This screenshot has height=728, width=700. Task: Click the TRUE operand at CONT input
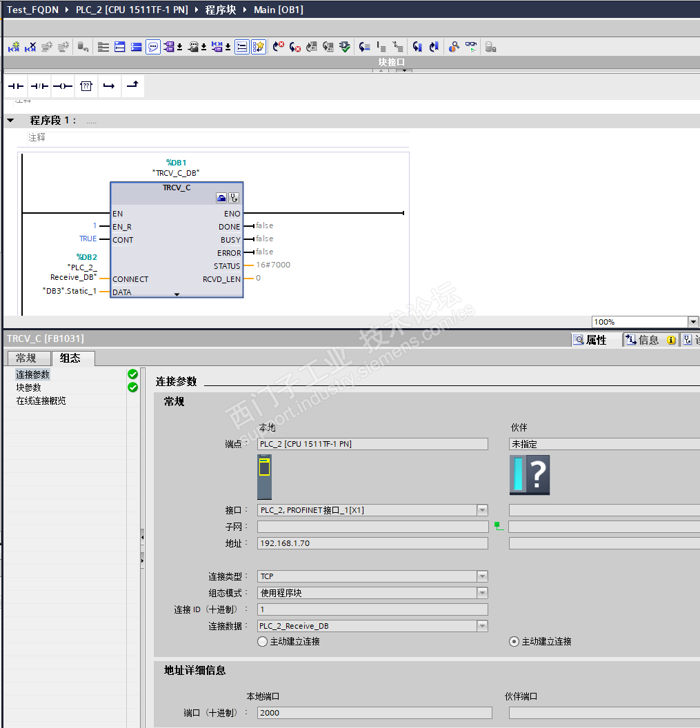click(x=88, y=239)
